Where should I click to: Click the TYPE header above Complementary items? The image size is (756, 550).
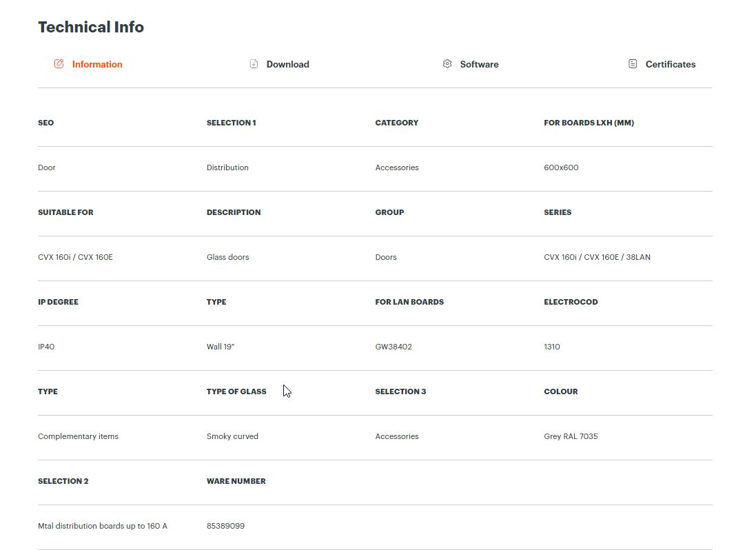[x=48, y=391]
